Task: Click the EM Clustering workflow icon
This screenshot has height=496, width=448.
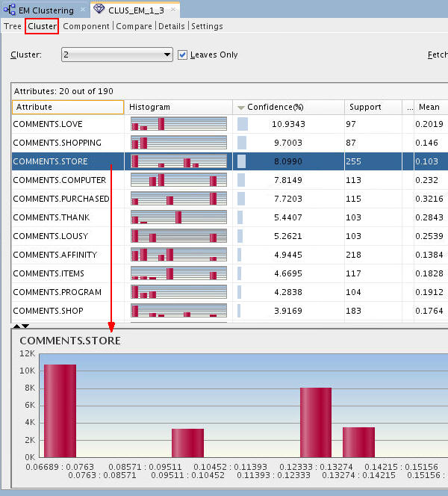Action: 10,10
